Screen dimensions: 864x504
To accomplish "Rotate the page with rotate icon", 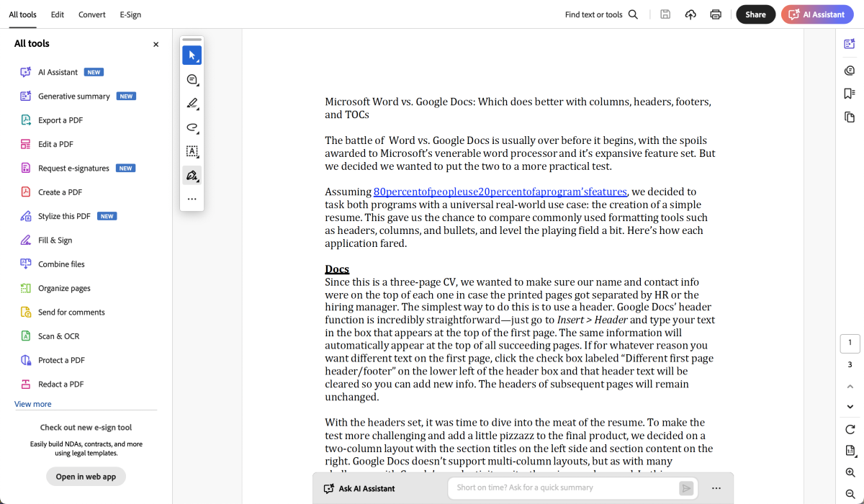I will coord(850,430).
